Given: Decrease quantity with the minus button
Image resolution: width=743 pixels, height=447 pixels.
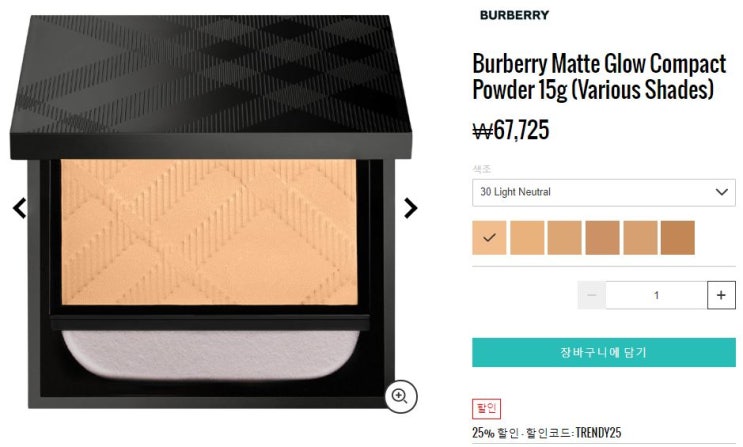Looking at the screenshot, I should tap(591, 295).
